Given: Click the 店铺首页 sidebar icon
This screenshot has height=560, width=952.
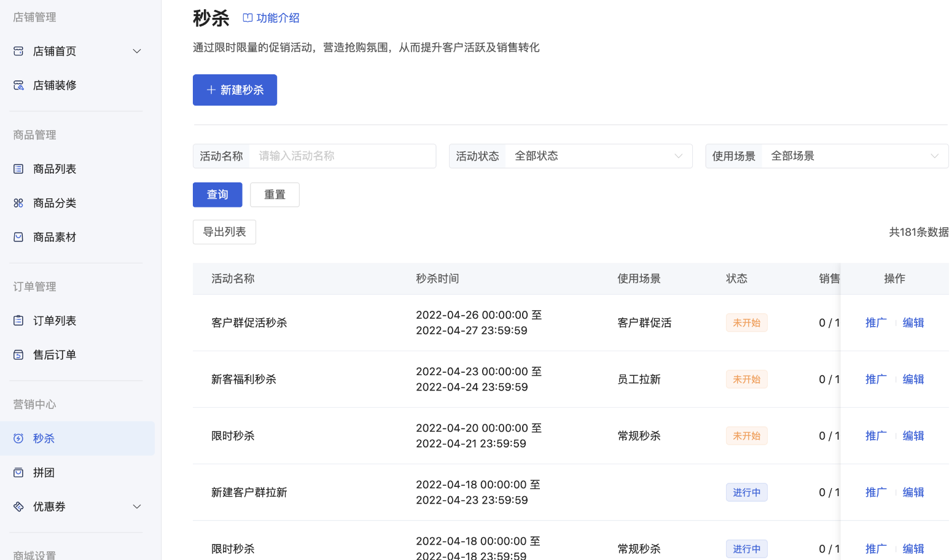Looking at the screenshot, I should click(18, 51).
